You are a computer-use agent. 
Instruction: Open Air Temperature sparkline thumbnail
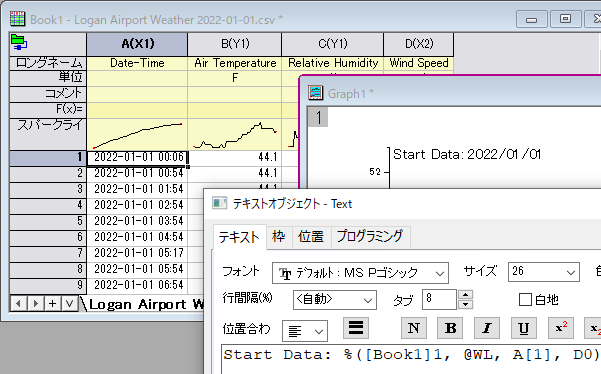[x=235, y=134]
